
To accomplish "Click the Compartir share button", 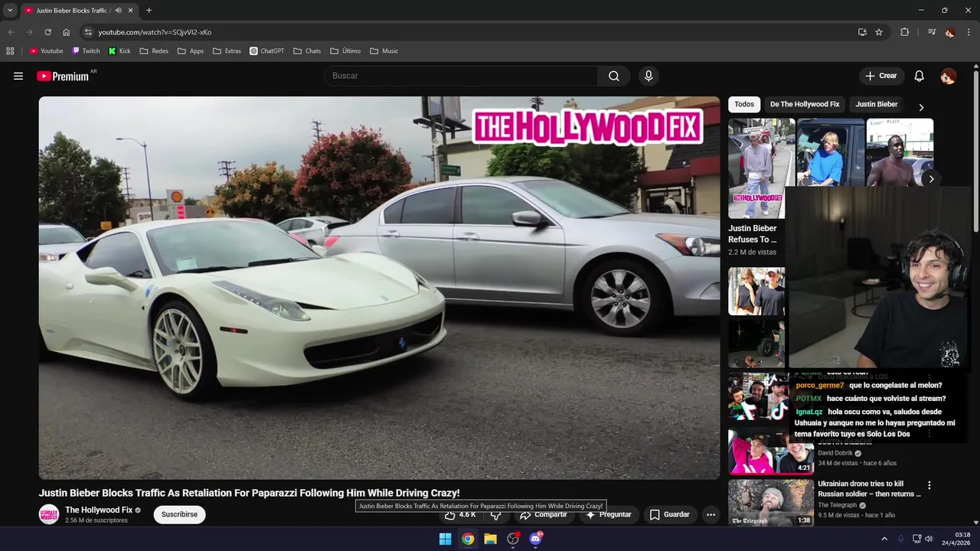I will (544, 515).
